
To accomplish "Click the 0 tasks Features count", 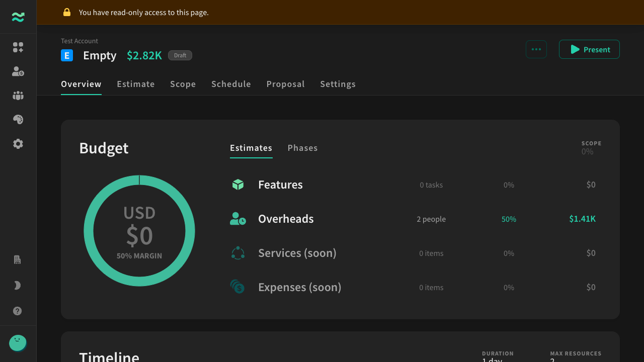I will tap(431, 185).
